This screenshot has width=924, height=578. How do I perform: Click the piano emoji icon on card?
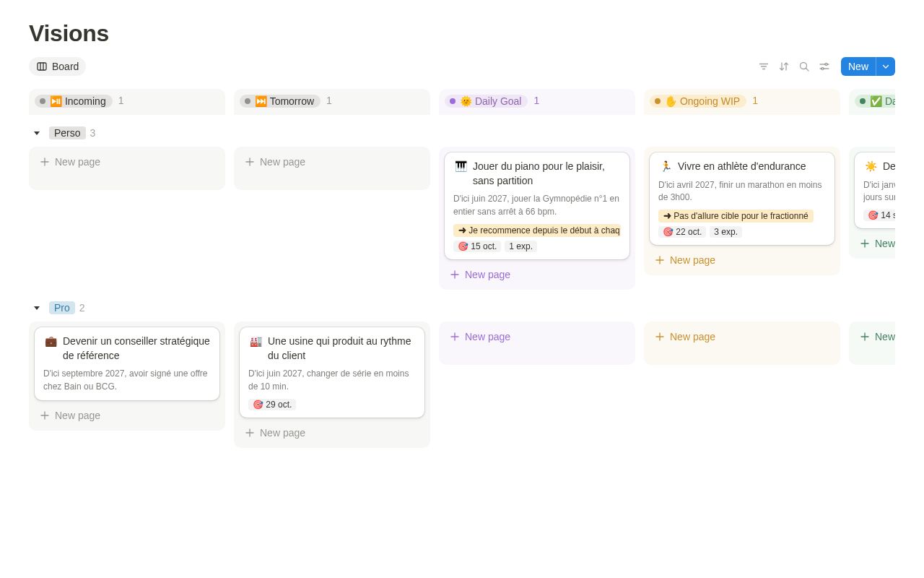click(x=461, y=166)
